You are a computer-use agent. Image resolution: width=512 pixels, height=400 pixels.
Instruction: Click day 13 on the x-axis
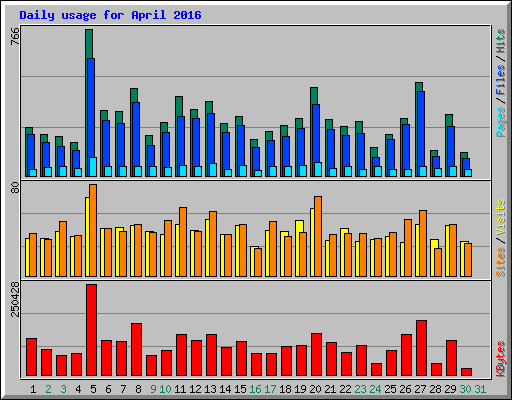click(210, 389)
